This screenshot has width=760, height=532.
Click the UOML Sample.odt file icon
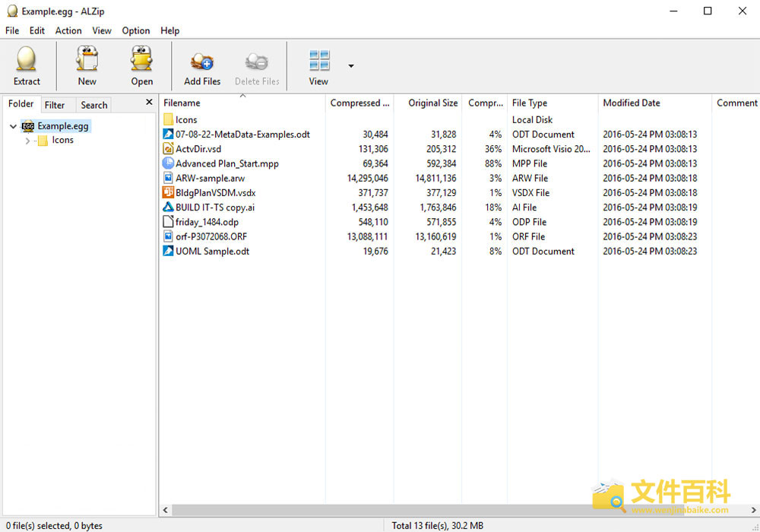pyautogui.click(x=168, y=251)
